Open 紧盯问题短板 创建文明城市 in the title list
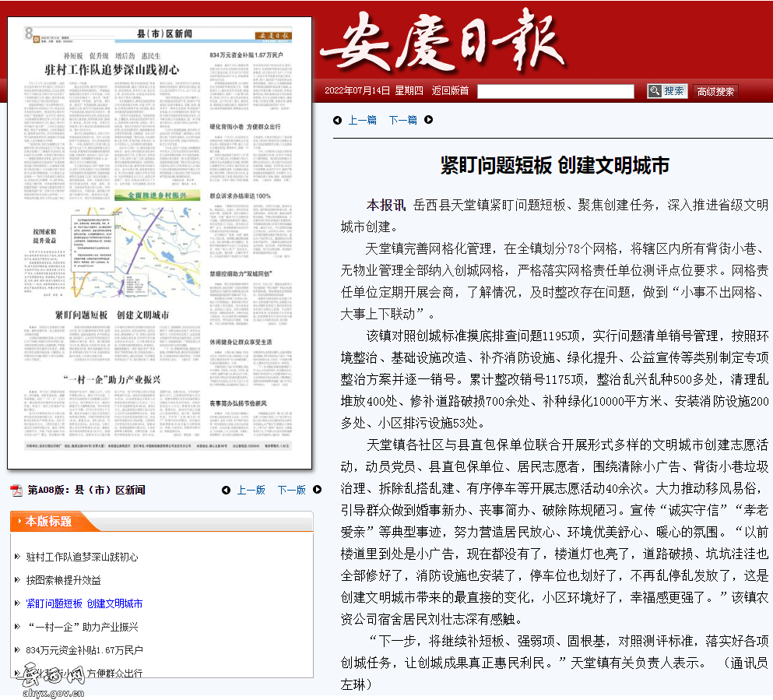Screen dimensions: 773x700 84,603
